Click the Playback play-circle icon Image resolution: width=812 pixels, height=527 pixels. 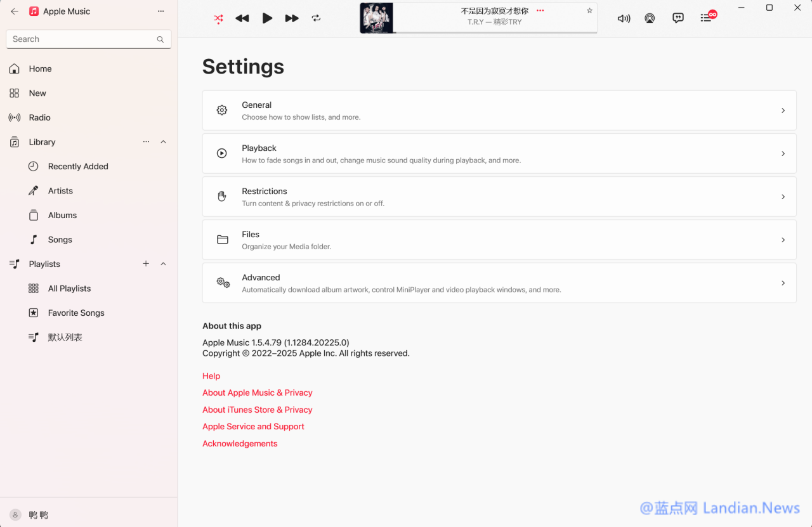tap(222, 153)
